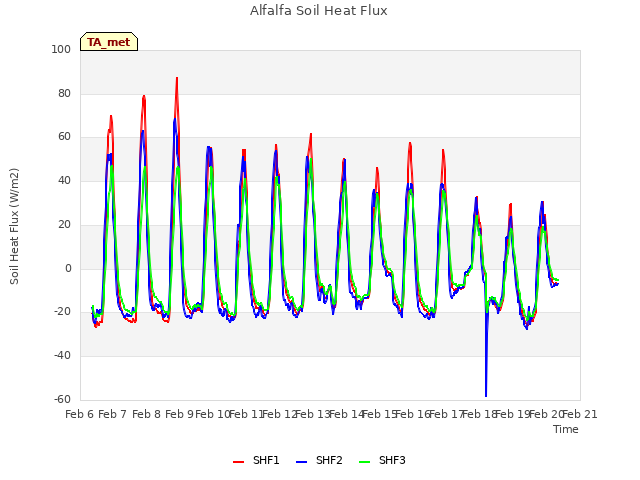Toggle the SHF1 legend entry
The image size is (640, 480).
click(x=256, y=460)
